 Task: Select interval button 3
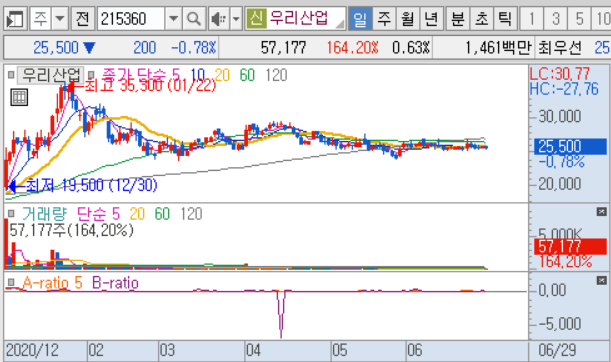point(556,18)
